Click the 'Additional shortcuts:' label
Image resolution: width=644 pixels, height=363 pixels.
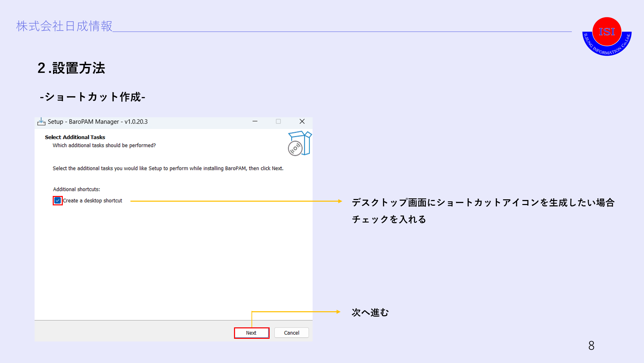click(77, 189)
